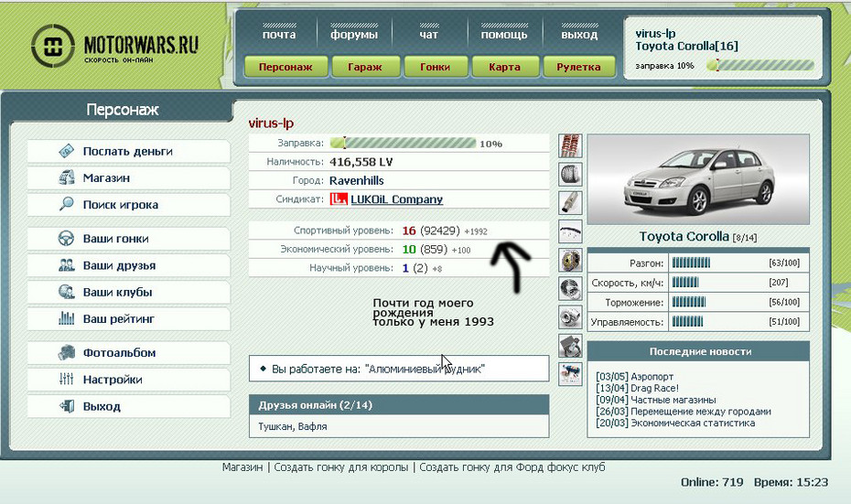Click the magnifier icon beside Поиск игрока
This screenshot has height=504, width=851.
(66, 204)
